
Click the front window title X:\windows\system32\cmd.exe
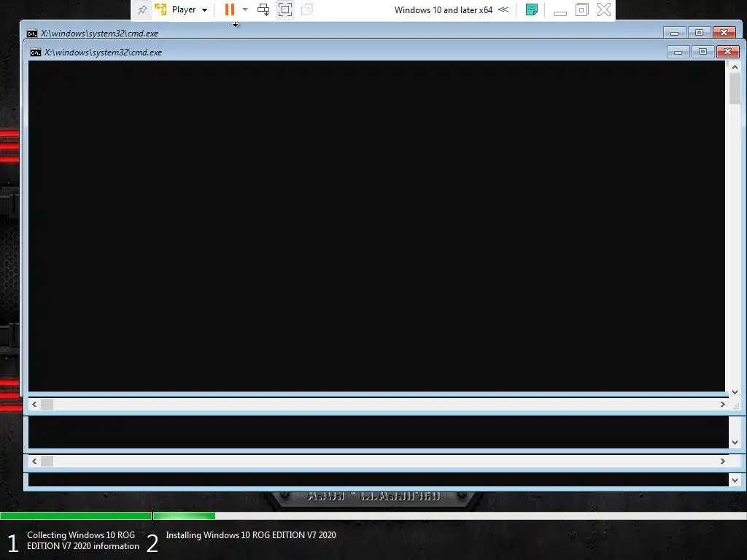103,52
